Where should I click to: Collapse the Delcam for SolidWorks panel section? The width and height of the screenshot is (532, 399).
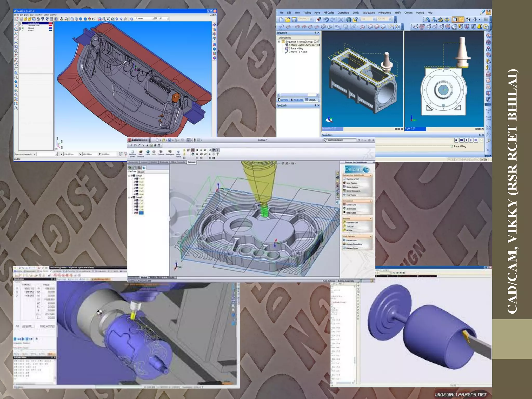click(x=371, y=175)
